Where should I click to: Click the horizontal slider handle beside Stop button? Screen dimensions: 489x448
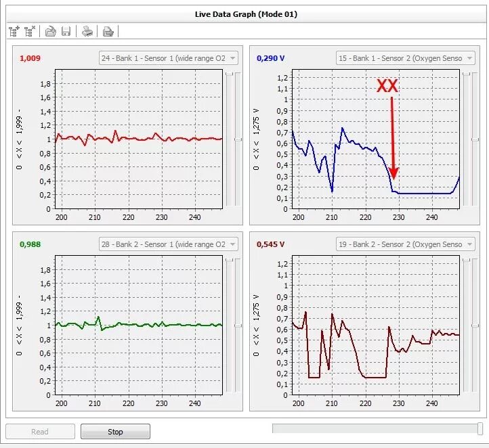pos(480,428)
